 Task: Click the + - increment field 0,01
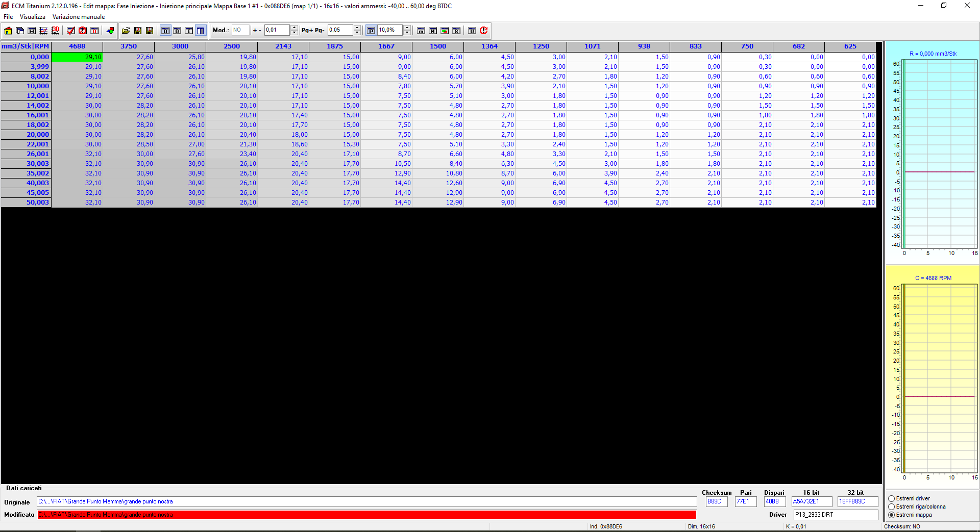[x=277, y=30]
